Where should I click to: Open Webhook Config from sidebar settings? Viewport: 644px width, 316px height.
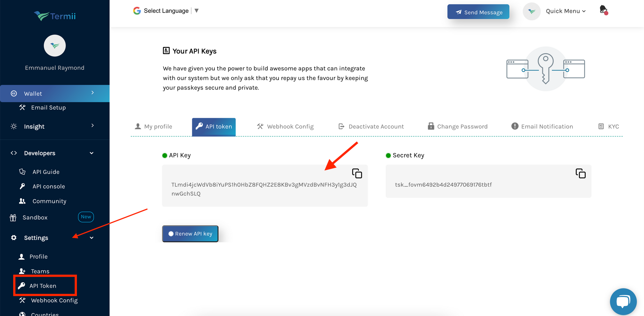pos(54,300)
